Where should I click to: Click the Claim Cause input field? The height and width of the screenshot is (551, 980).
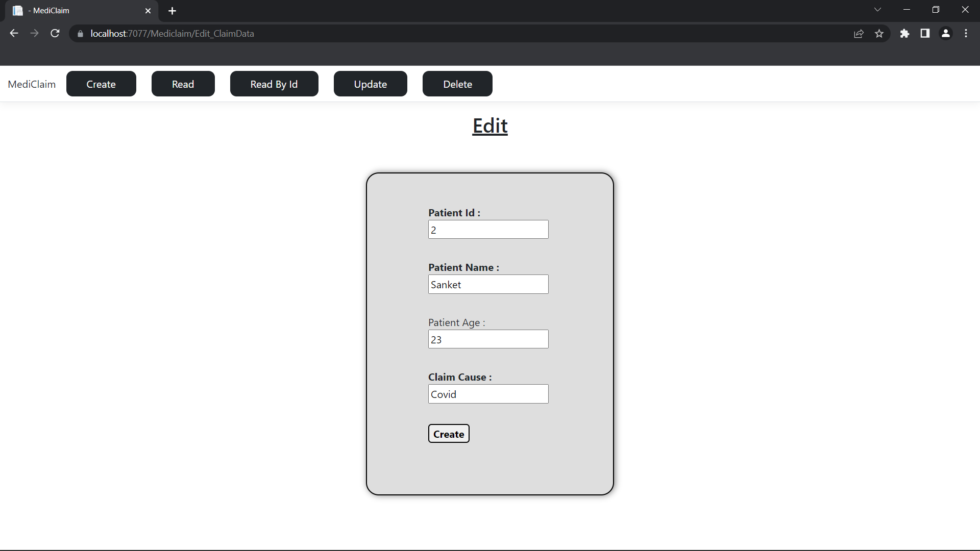[488, 394]
